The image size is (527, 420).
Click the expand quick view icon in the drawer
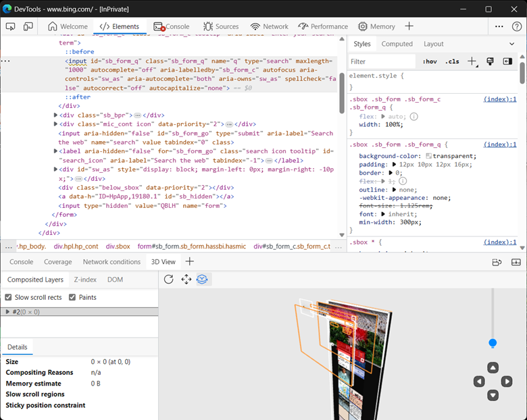pos(516,262)
